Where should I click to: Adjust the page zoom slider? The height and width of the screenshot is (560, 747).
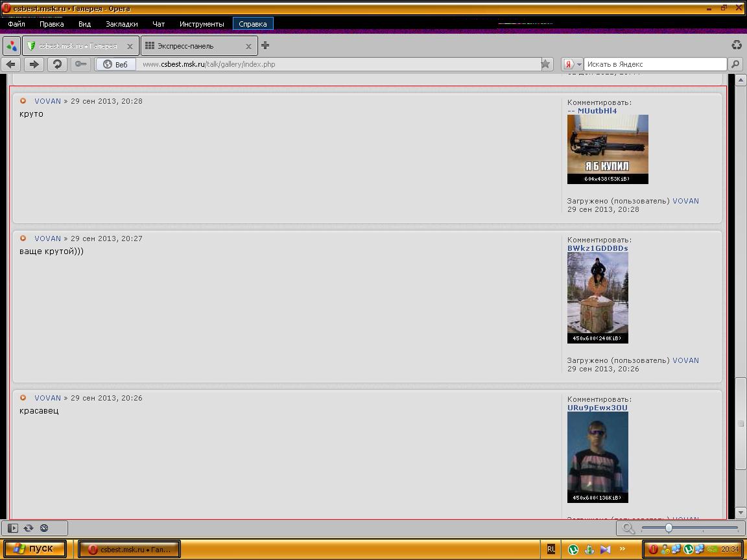669,528
